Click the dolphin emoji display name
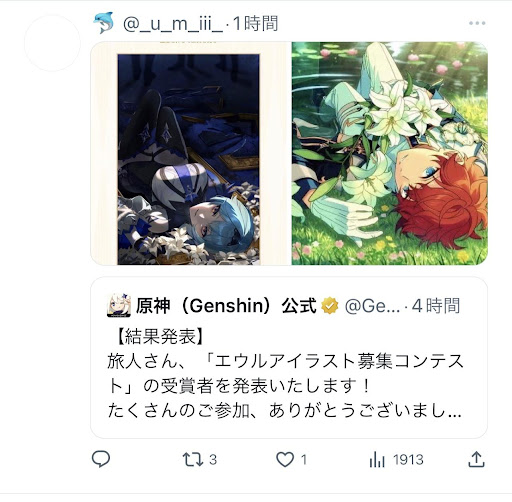The height and width of the screenshot is (502, 512). [x=104, y=23]
